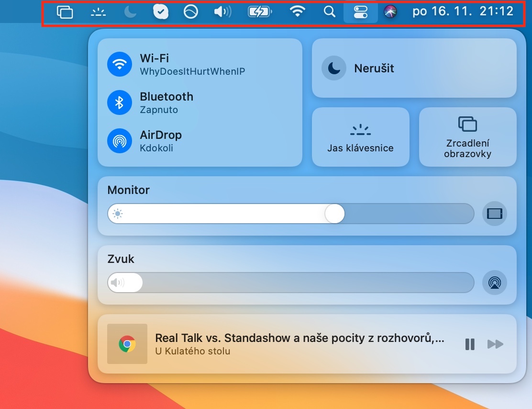Open Zrcadlení obrazovky tile
Image resolution: width=532 pixels, height=409 pixels.
pyautogui.click(x=468, y=137)
